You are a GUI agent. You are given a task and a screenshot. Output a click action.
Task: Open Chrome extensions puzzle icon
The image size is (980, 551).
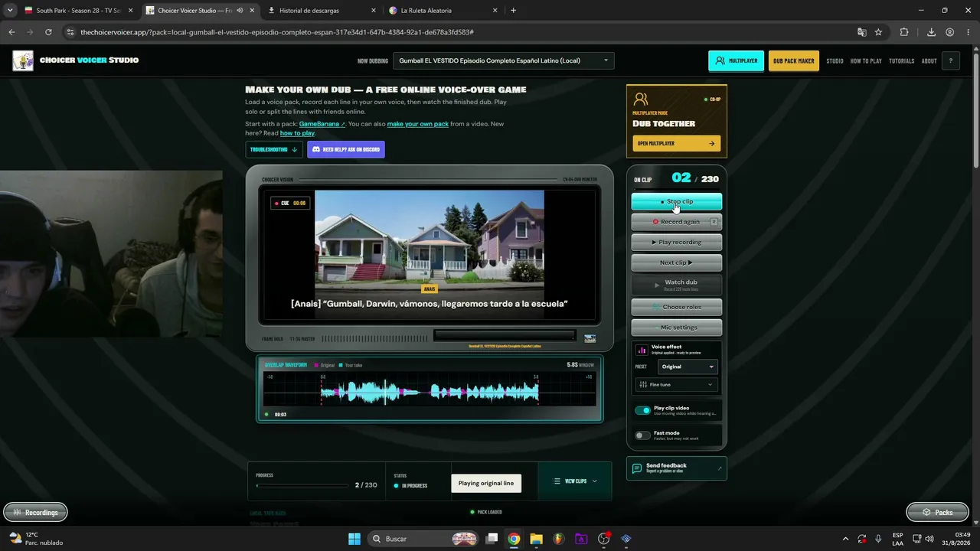coord(904,32)
